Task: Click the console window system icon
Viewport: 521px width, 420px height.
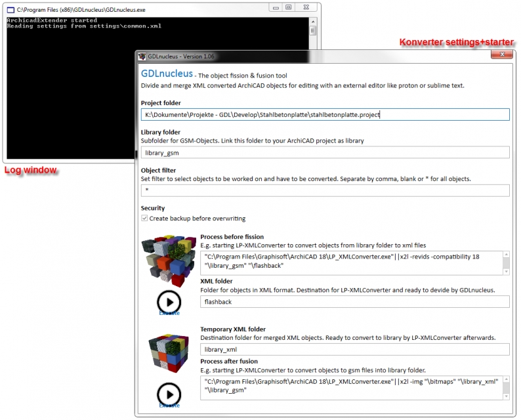Action: click(x=10, y=8)
